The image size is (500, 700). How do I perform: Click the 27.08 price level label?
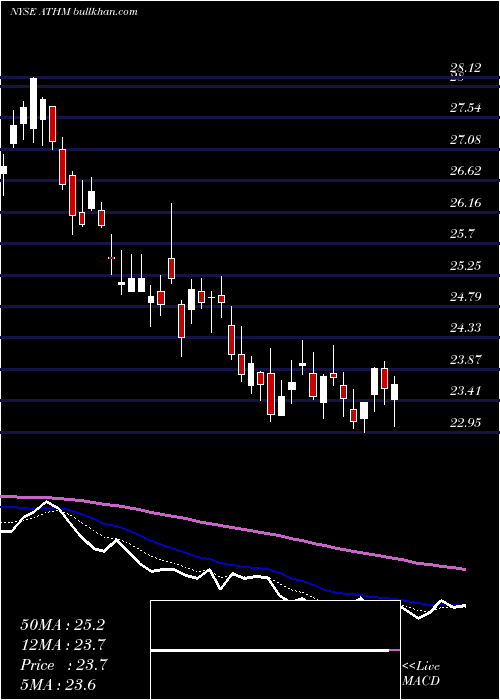pos(466,140)
